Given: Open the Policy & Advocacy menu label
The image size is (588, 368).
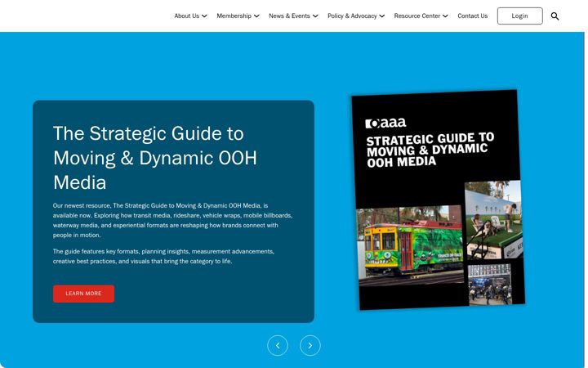Looking at the screenshot, I should point(352,16).
